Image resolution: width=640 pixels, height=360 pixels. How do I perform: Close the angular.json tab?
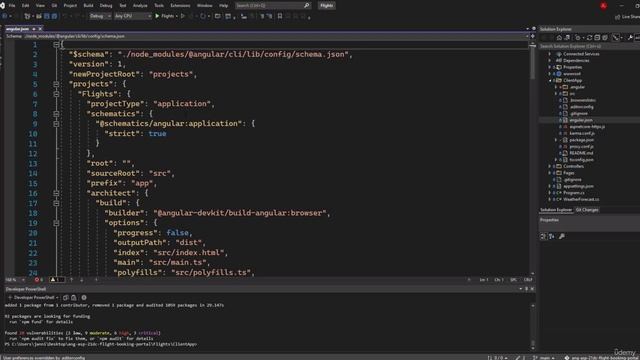point(40,29)
